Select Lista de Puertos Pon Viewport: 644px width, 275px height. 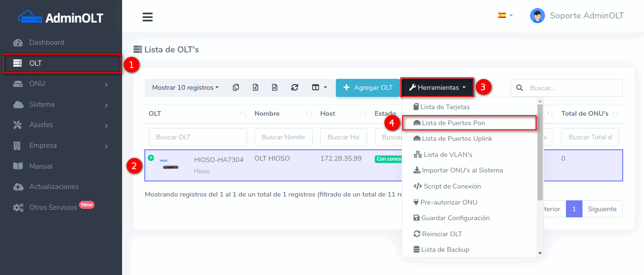point(453,123)
